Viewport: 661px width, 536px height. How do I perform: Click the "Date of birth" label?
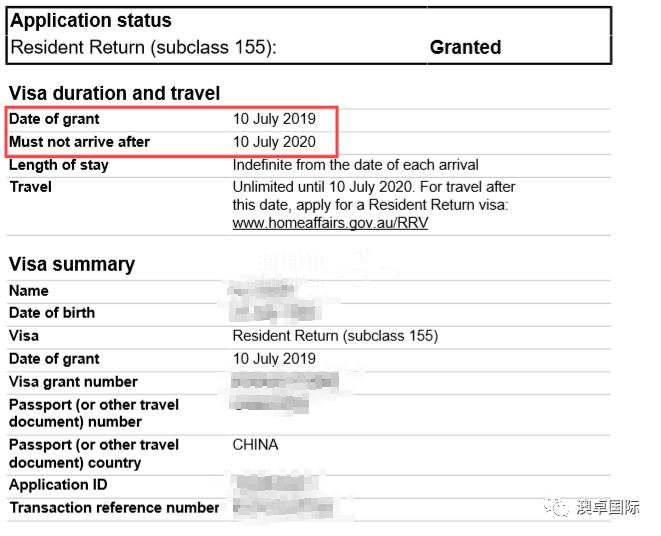[52, 313]
